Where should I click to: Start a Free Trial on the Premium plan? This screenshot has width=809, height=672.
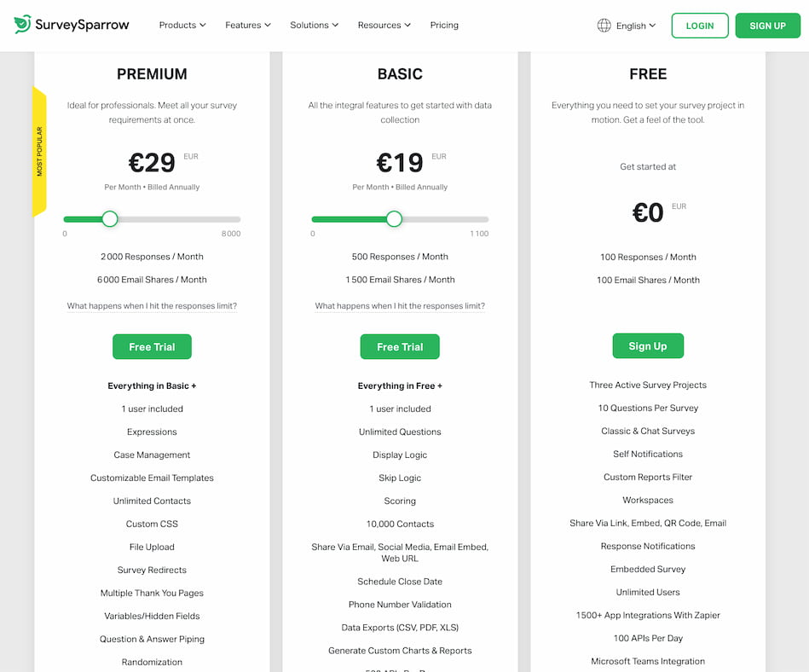click(152, 346)
